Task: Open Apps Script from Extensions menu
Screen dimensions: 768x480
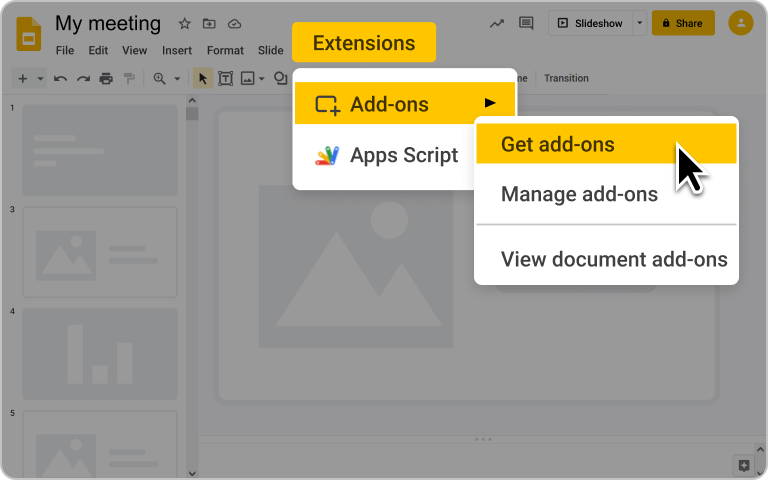Action: pyautogui.click(x=403, y=155)
